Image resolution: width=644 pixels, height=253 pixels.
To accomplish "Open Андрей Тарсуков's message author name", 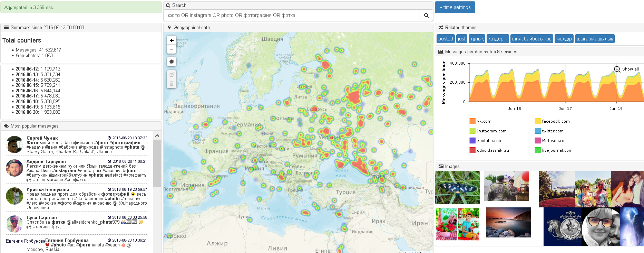I will 46,161.
